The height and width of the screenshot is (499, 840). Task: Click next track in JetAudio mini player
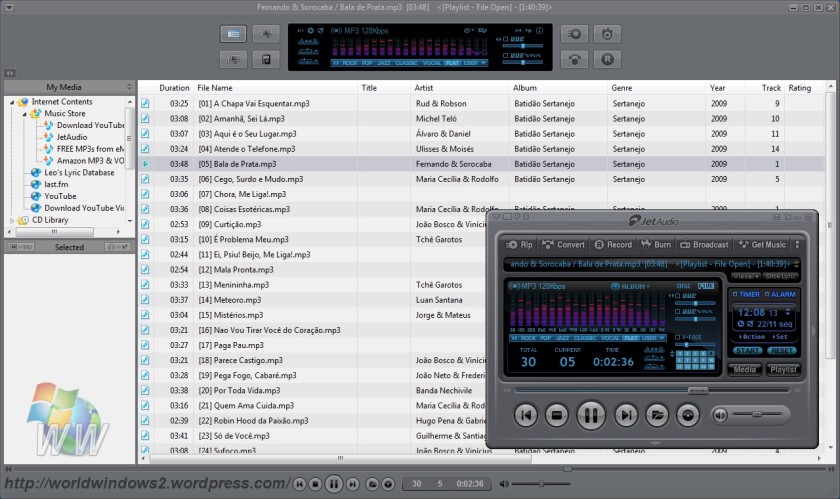click(626, 415)
